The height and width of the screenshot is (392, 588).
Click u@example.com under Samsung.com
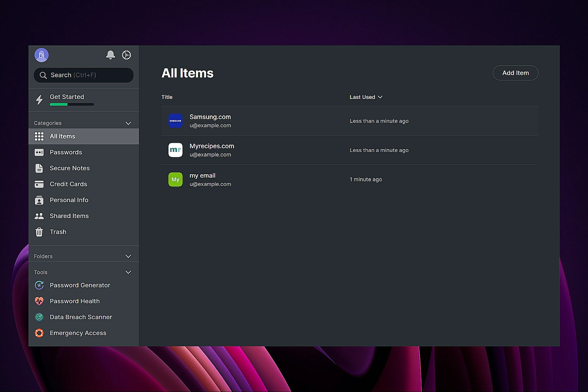click(x=210, y=126)
